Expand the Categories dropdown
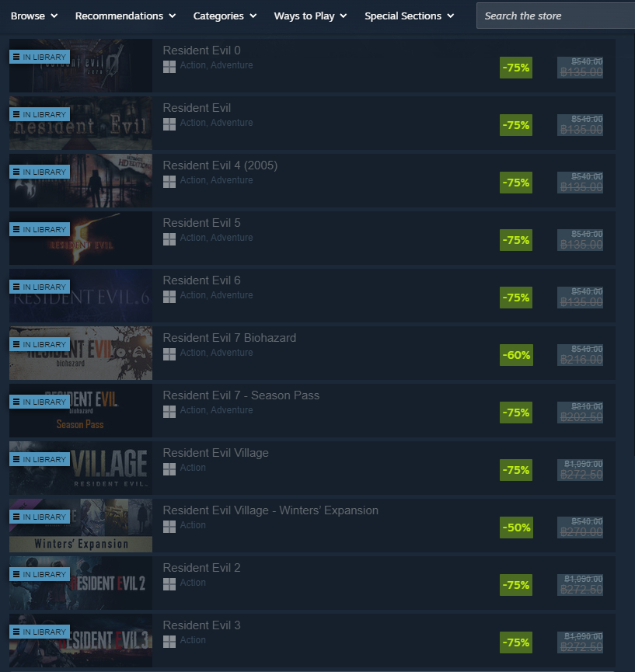This screenshot has height=672, width=635. click(225, 16)
